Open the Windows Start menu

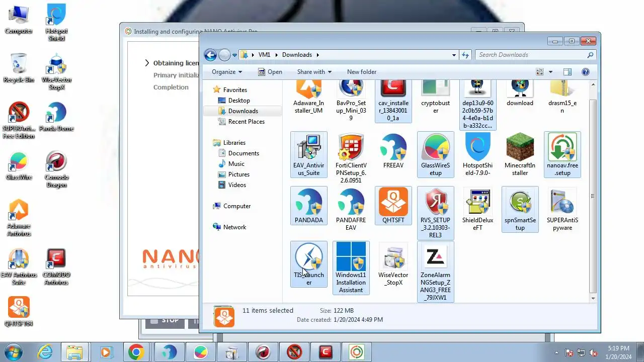pyautogui.click(x=13, y=352)
